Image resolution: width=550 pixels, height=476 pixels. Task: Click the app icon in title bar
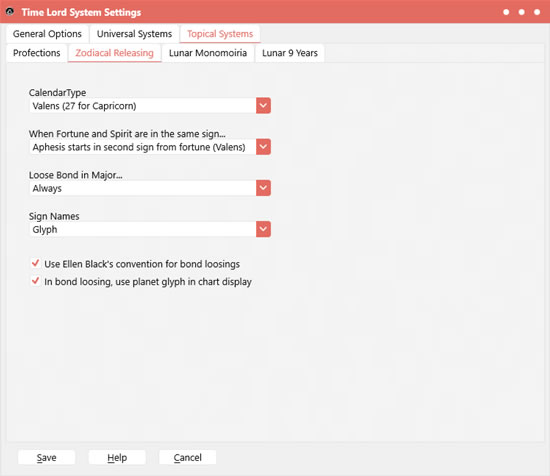point(10,12)
